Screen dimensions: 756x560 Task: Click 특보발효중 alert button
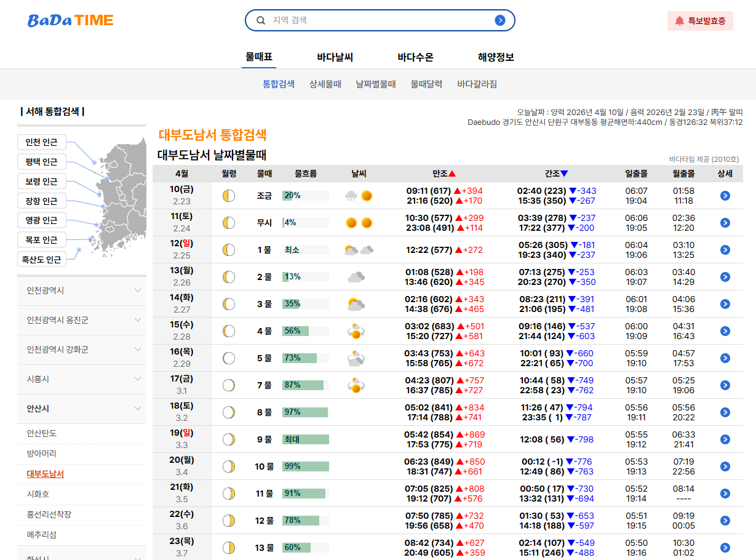tap(700, 21)
